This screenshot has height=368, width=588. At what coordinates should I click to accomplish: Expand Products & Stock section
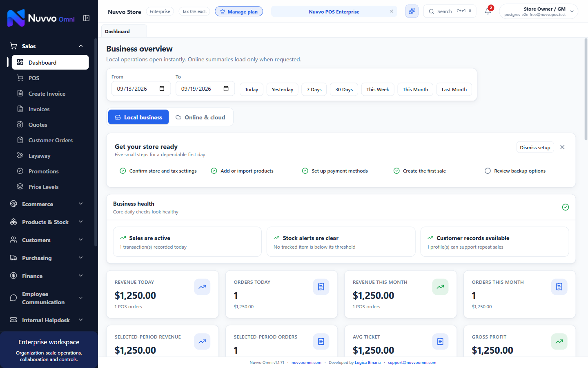[x=47, y=222]
